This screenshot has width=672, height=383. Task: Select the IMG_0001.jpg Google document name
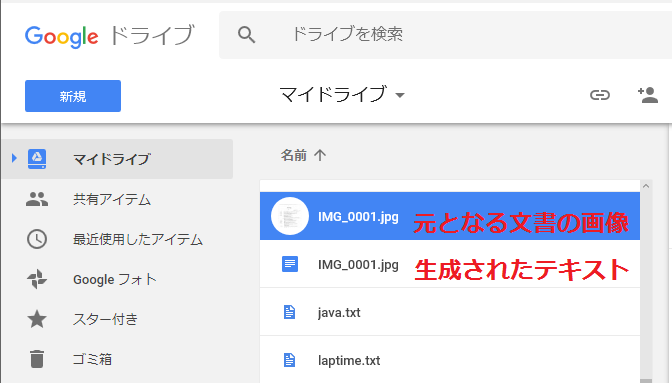pyautogui.click(x=358, y=265)
